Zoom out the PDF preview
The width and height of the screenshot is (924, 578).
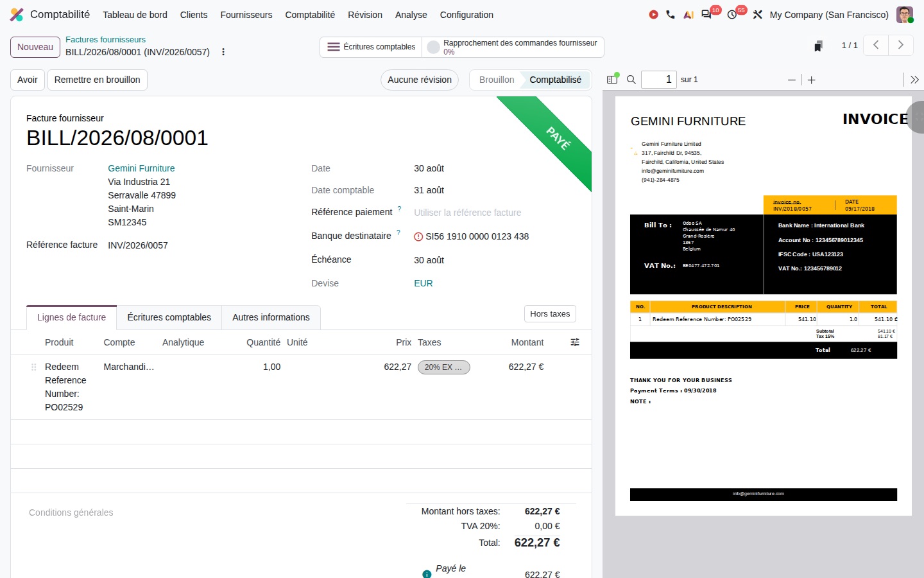point(792,80)
